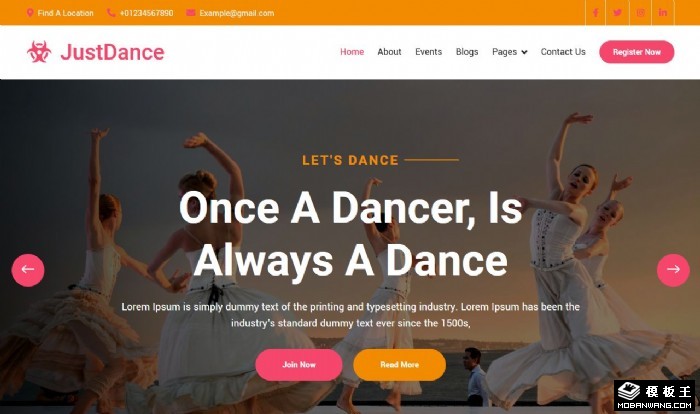
Task: Open the Instagram social icon
Action: (640, 13)
